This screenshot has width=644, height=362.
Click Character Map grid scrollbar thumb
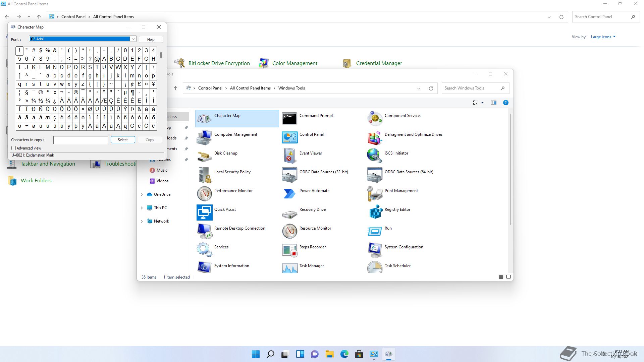(161, 55)
